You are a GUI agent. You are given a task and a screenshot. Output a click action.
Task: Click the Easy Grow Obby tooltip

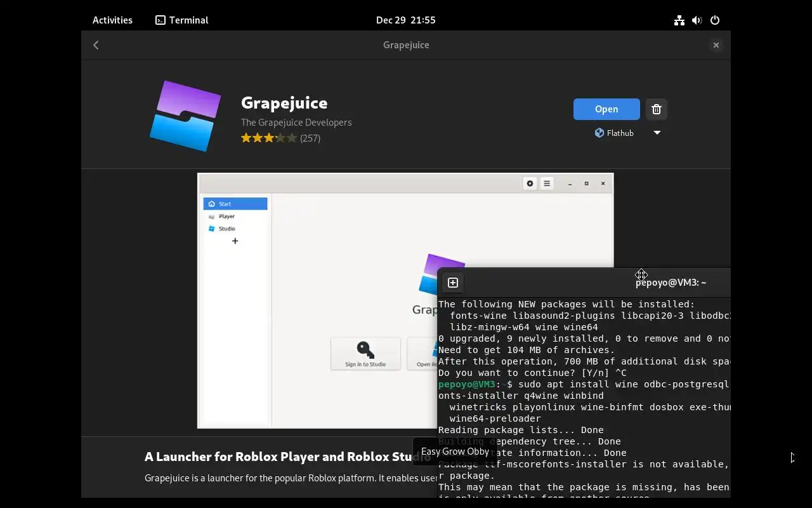[455, 451]
